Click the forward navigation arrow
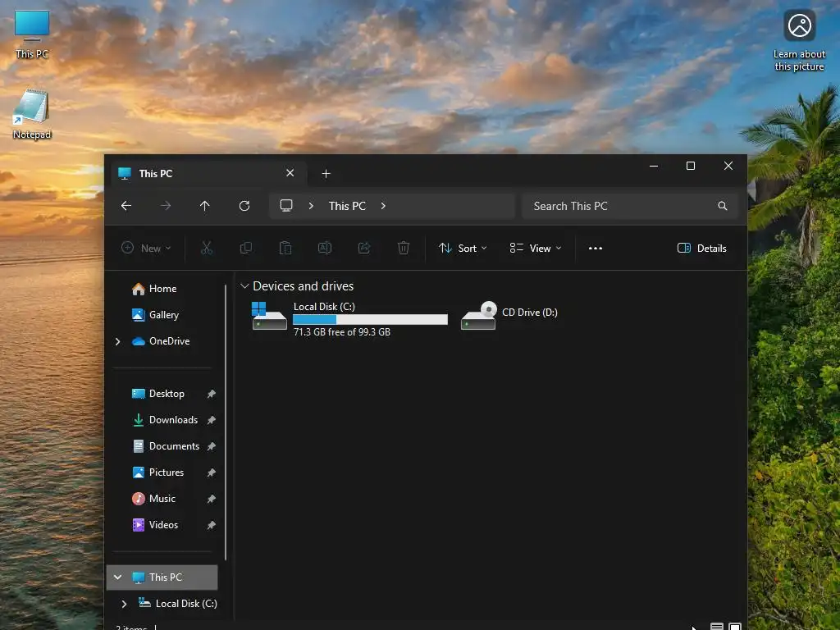Image resolution: width=840 pixels, height=630 pixels. pos(166,206)
